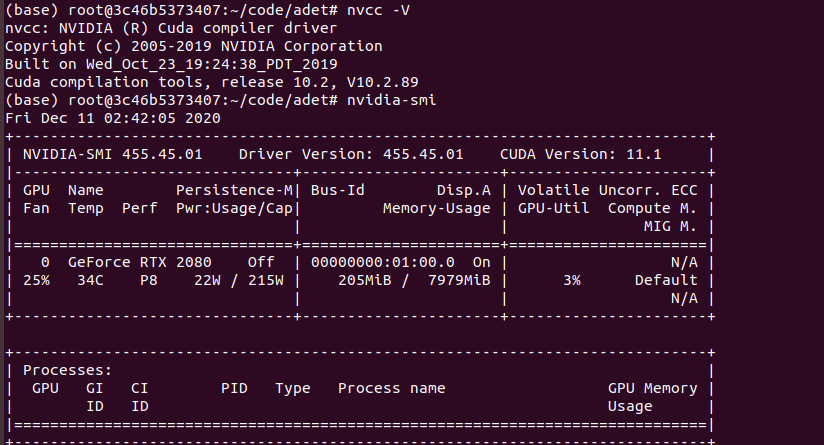Click the 'nvidia-smi' command text
Viewport: 824px width, 445px height.
(391, 100)
